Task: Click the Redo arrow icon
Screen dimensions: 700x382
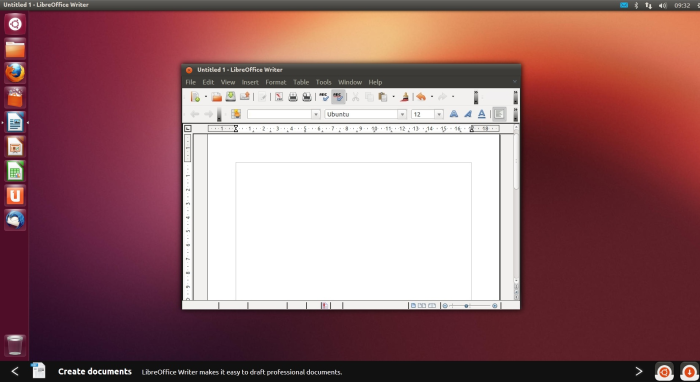Action: [x=442, y=96]
